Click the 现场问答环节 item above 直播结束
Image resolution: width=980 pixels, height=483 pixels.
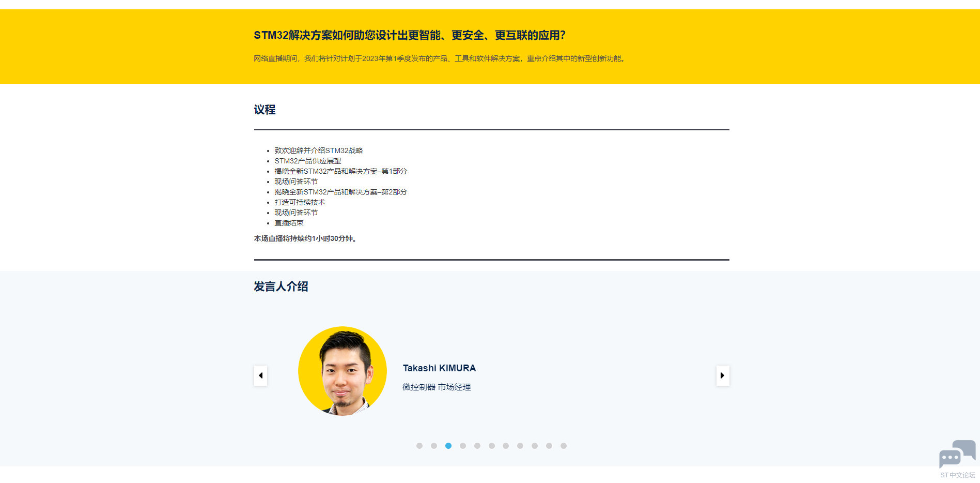pos(296,213)
